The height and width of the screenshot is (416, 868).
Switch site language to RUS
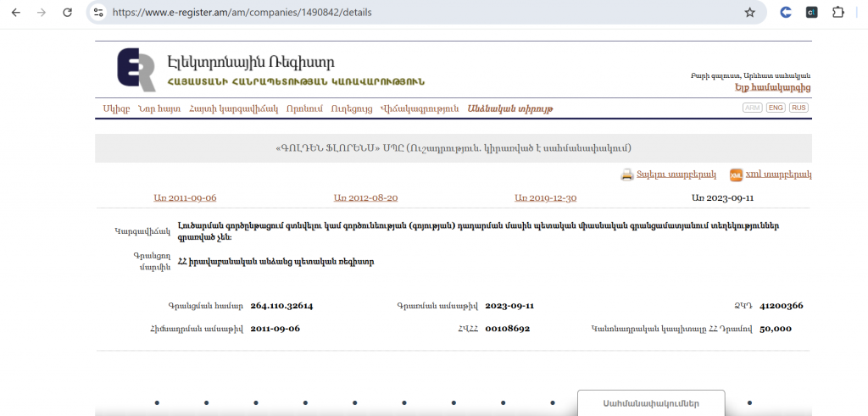798,108
